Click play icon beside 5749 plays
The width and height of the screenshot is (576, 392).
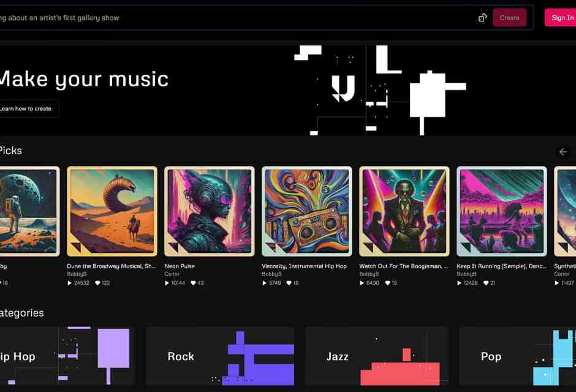click(x=264, y=283)
